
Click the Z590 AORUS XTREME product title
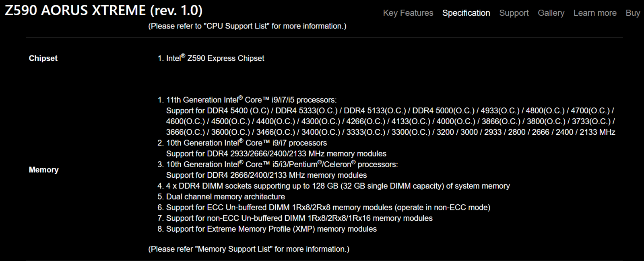pos(103,10)
